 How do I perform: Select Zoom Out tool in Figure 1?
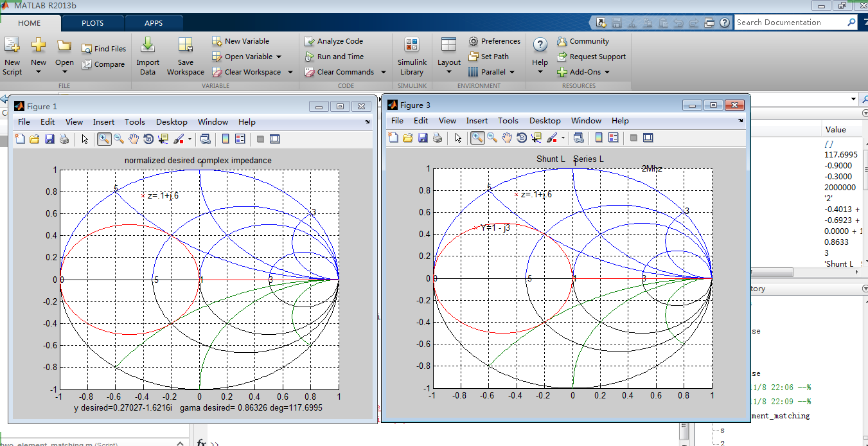(x=119, y=139)
